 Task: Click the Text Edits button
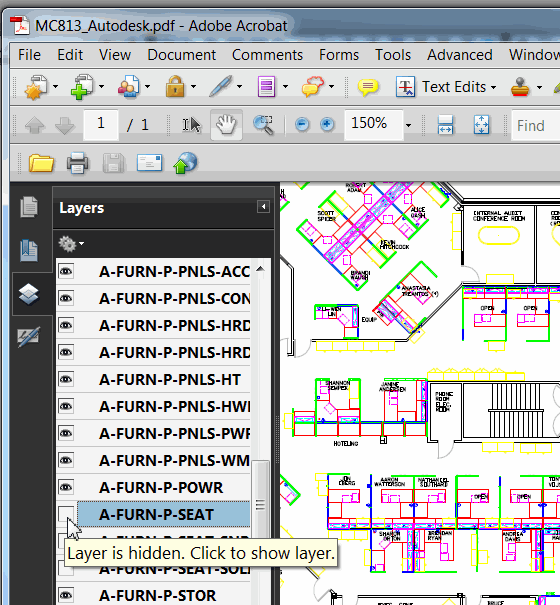(446, 87)
